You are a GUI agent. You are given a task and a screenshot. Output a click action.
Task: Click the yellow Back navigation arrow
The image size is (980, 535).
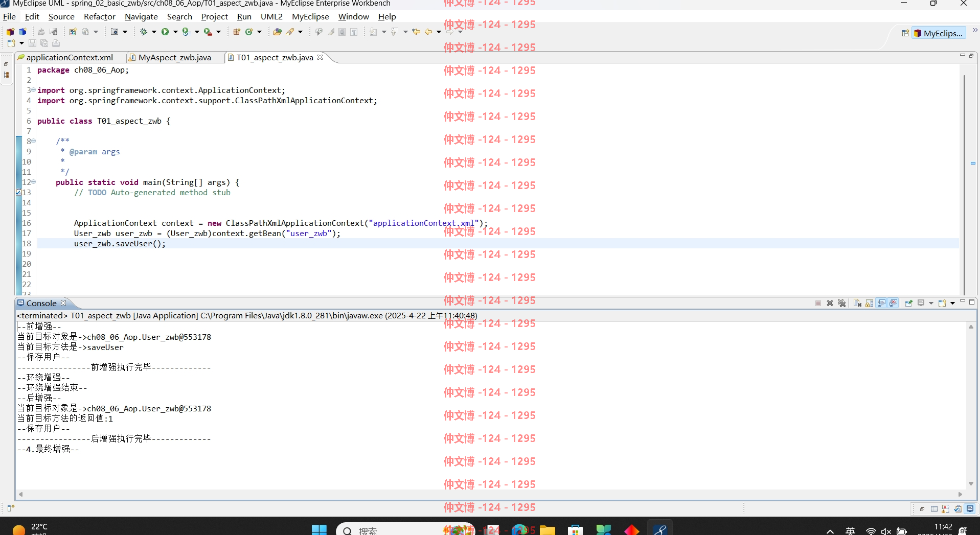click(428, 32)
